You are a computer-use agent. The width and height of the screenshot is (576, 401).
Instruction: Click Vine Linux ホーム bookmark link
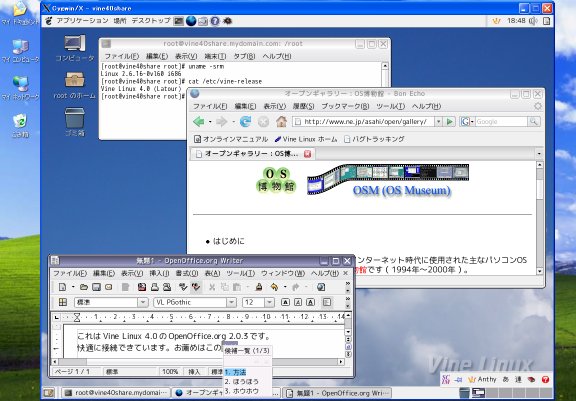pyautogui.click(x=306, y=140)
